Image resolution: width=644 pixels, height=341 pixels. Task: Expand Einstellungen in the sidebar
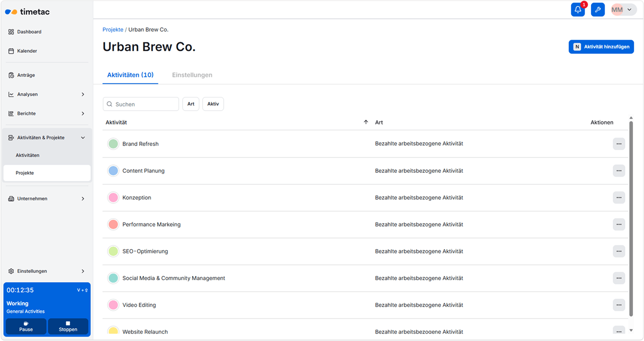click(x=47, y=271)
